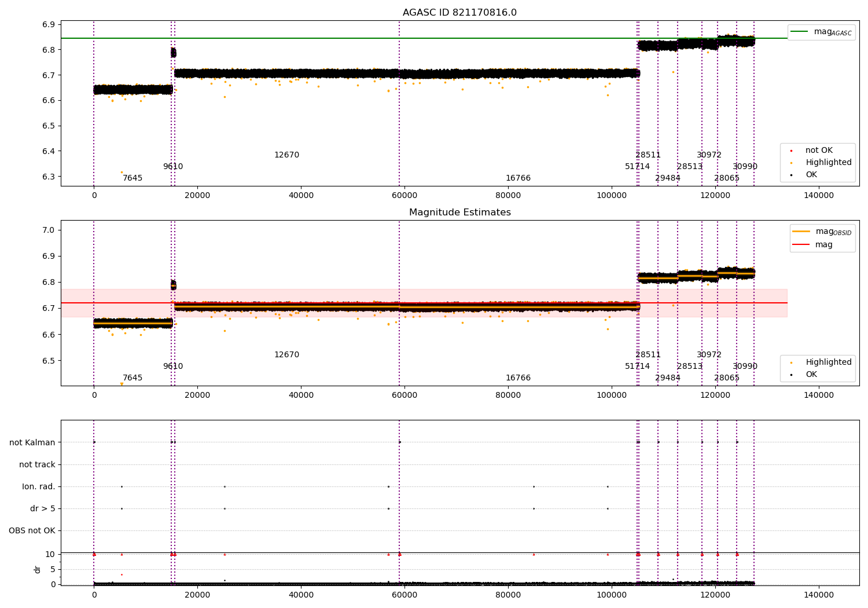Click the high data cluster of obsid 9610 in AGASC ID plot
This screenshot has height=608, width=868.
point(173,52)
